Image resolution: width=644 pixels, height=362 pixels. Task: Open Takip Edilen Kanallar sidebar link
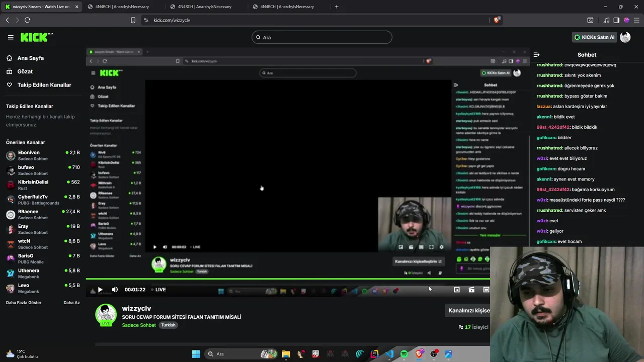[44, 85]
